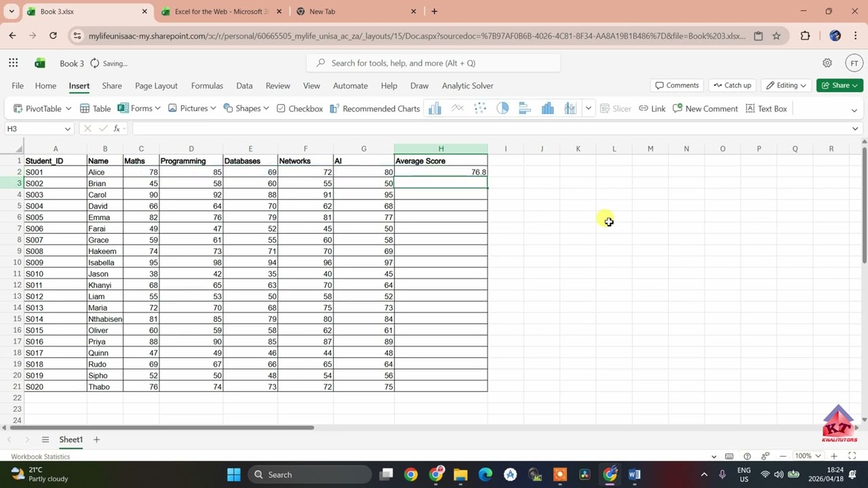This screenshot has height=488, width=868.
Task: Open the help feedback icon in status bar
Action: [747, 456]
